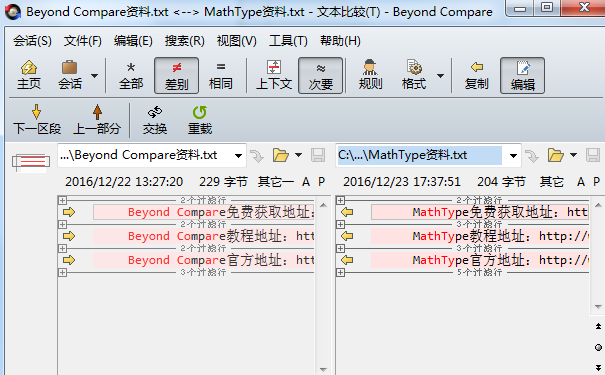Expand the 格式 dropdown arrow
The height and width of the screenshot is (375, 605).
[x=440, y=76]
